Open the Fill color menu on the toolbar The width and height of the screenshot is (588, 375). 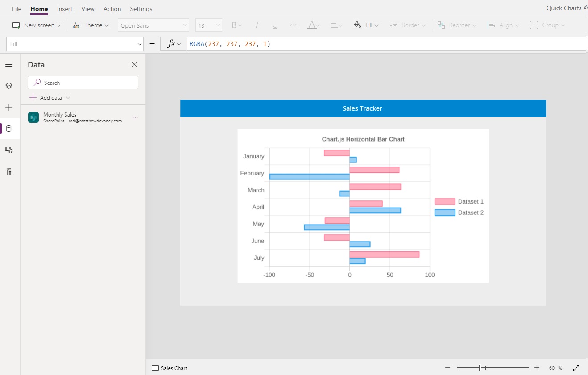coord(366,25)
